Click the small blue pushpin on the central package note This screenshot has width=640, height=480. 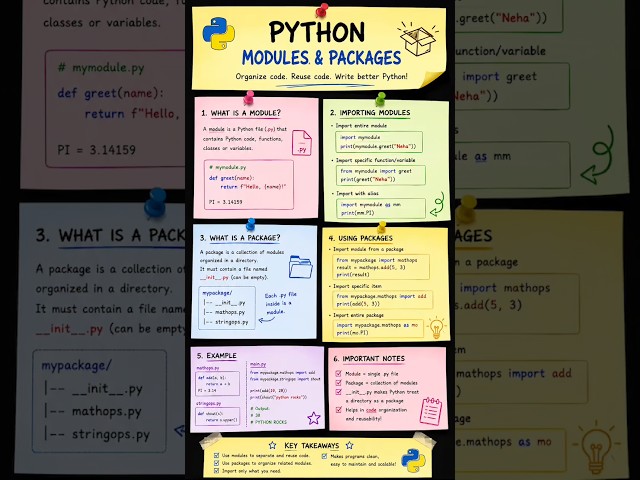251,224
